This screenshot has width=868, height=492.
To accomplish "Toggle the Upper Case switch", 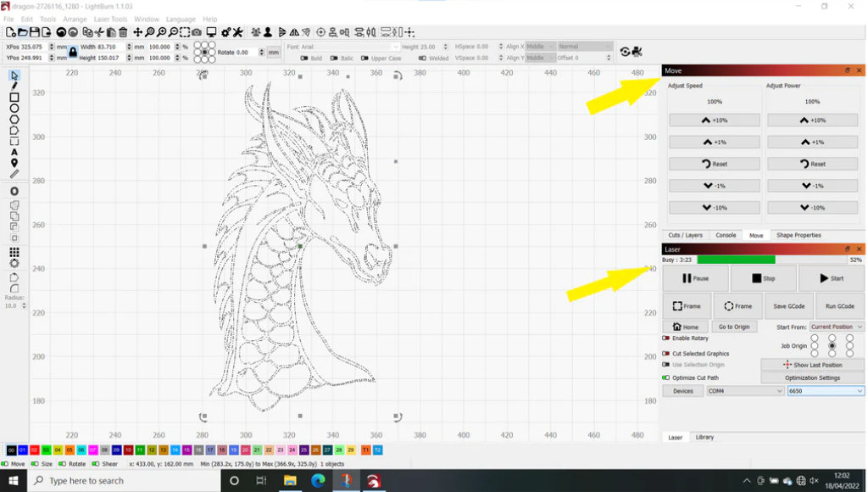I will (x=364, y=59).
